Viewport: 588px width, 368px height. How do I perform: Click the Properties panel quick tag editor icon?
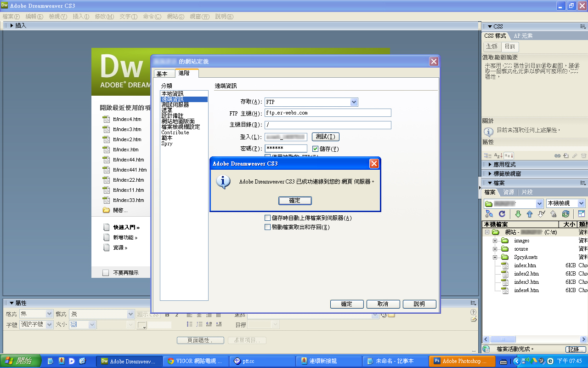pos(474,319)
